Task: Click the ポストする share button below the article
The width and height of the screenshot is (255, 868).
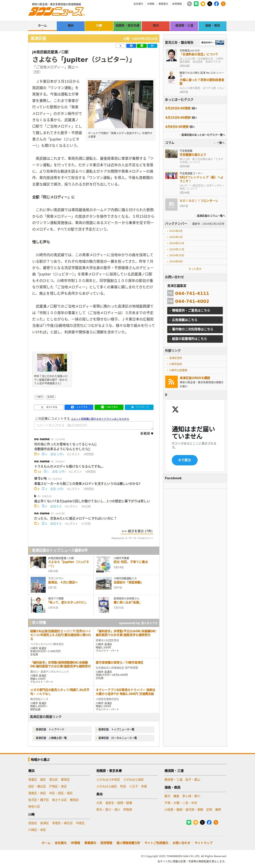Action: [x=48, y=407]
